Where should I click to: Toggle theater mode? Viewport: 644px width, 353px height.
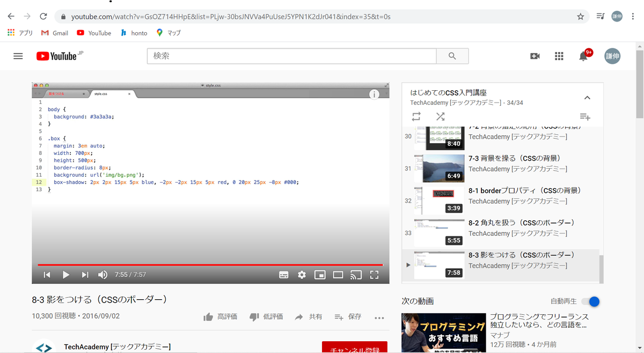pyautogui.click(x=338, y=275)
